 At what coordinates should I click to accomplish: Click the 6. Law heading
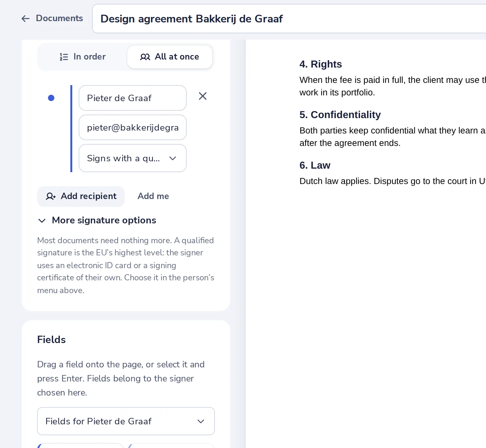(315, 165)
